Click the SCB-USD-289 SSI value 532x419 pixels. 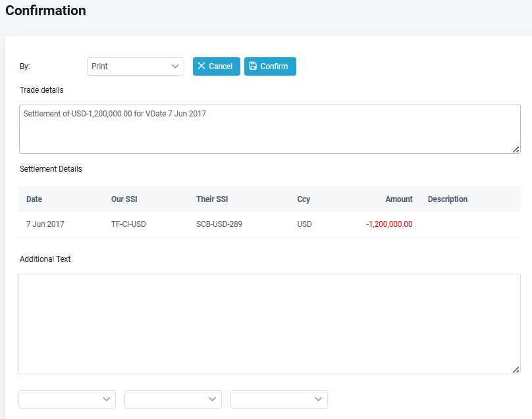219,224
